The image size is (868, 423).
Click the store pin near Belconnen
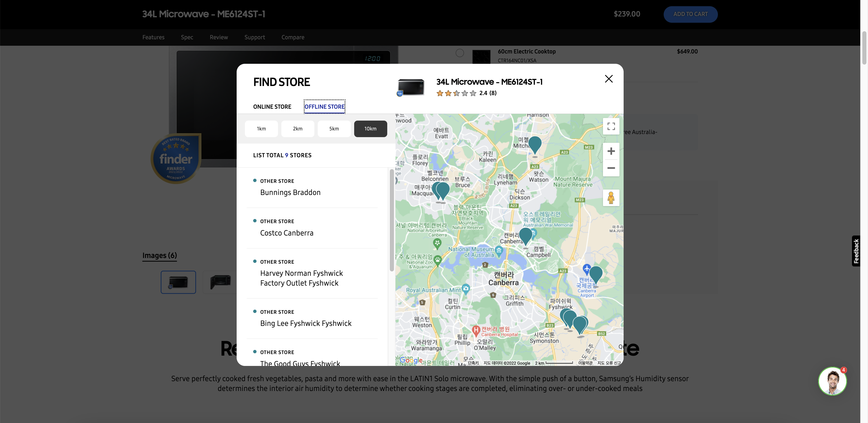click(443, 191)
